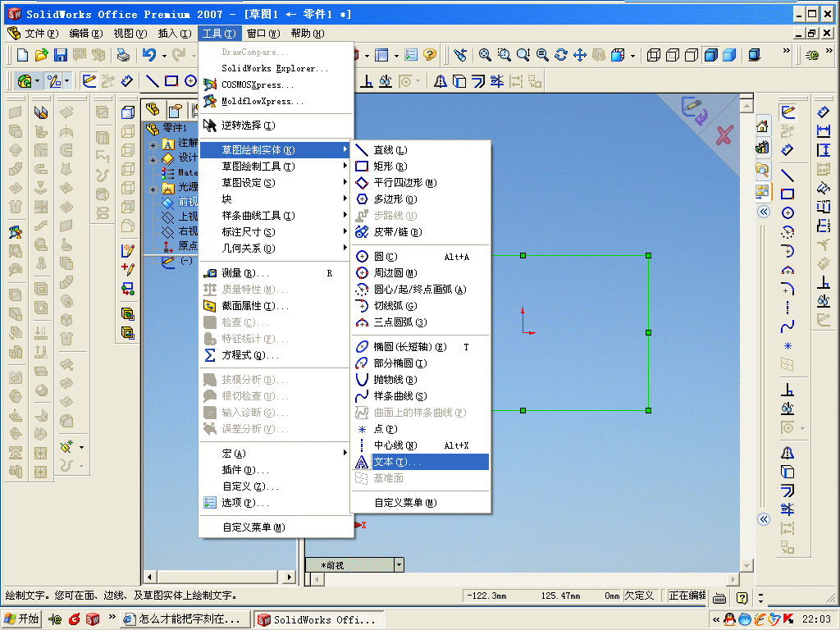The width and height of the screenshot is (840, 630).
Task: Expand 草图绘制工具 (Sketch Tools) submenu
Action: pyautogui.click(x=276, y=166)
